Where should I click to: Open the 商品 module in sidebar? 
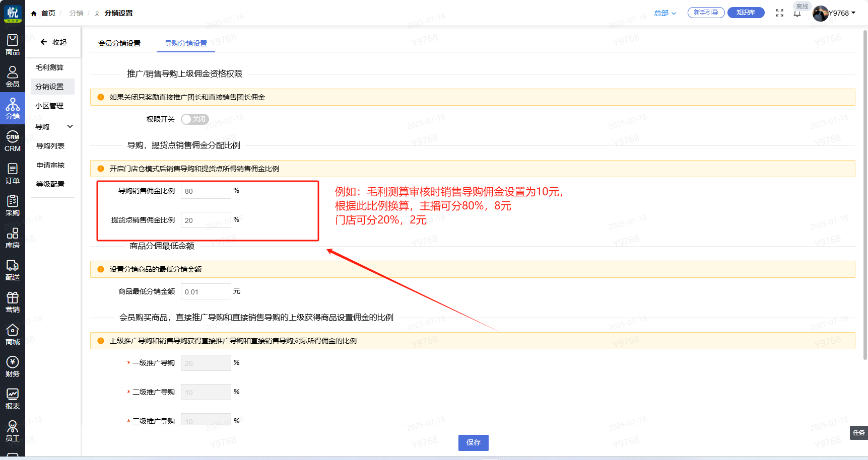(13, 44)
